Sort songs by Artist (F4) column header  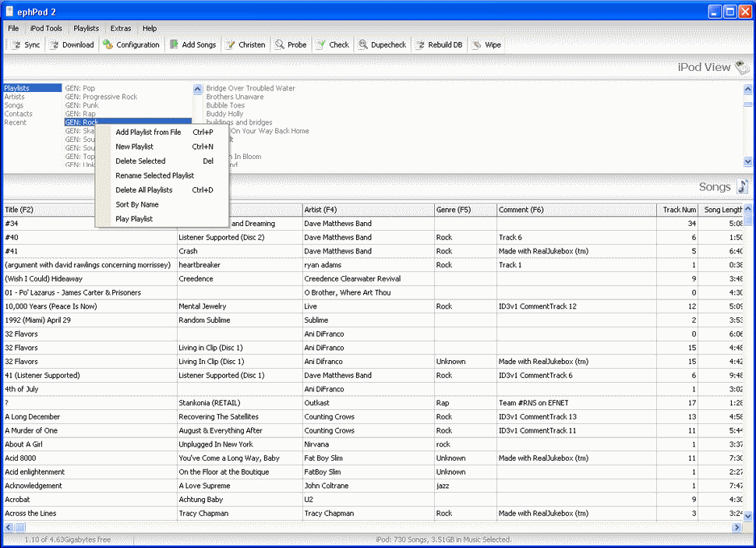(x=368, y=210)
